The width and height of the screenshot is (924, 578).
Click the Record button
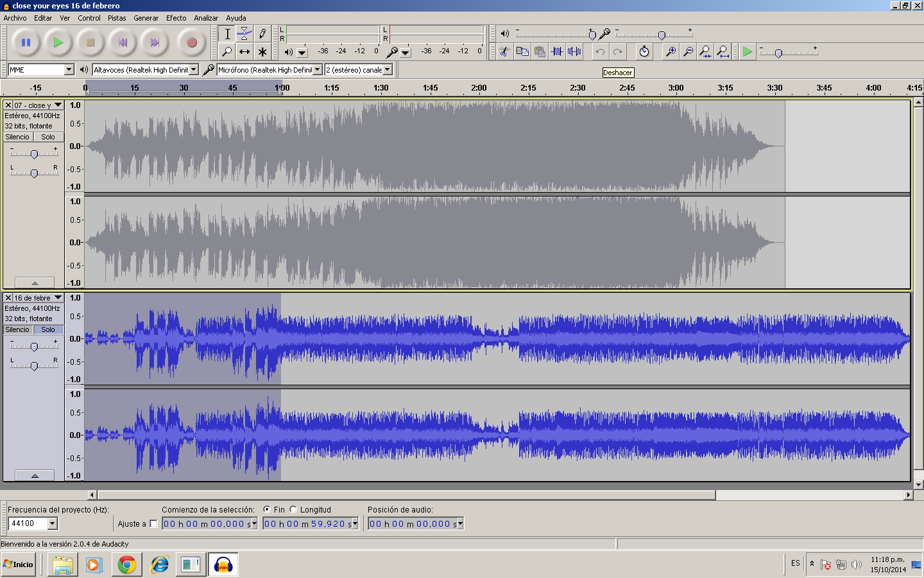pyautogui.click(x=191, y=43)
